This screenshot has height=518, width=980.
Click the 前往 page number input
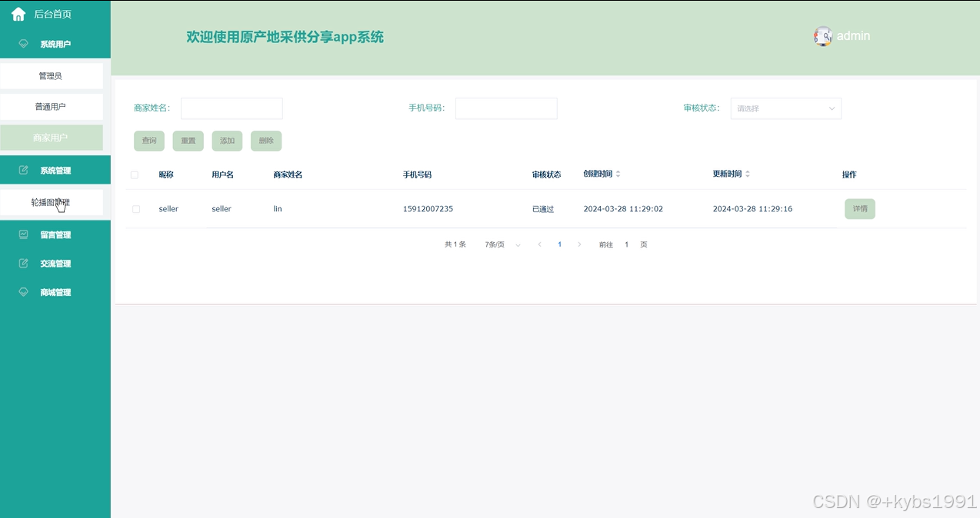click(626, 244)
